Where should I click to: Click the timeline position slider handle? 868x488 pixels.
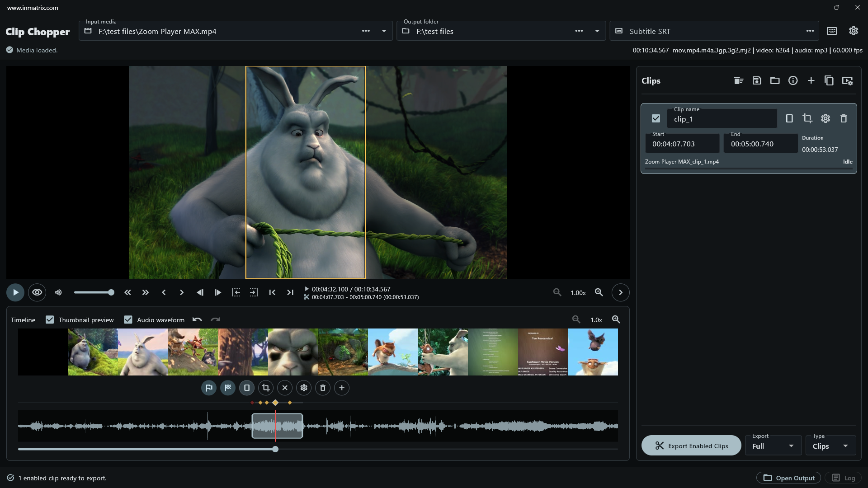click(275, 449)
